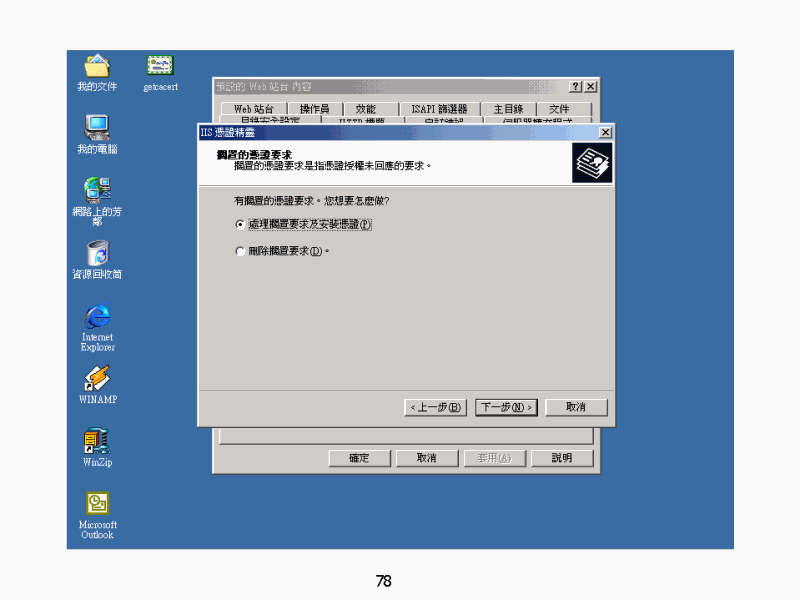Launch WINAMP desktop shortcut
Image resolution: width=800 pixels, height=600 pixels.
click(97, 378)
